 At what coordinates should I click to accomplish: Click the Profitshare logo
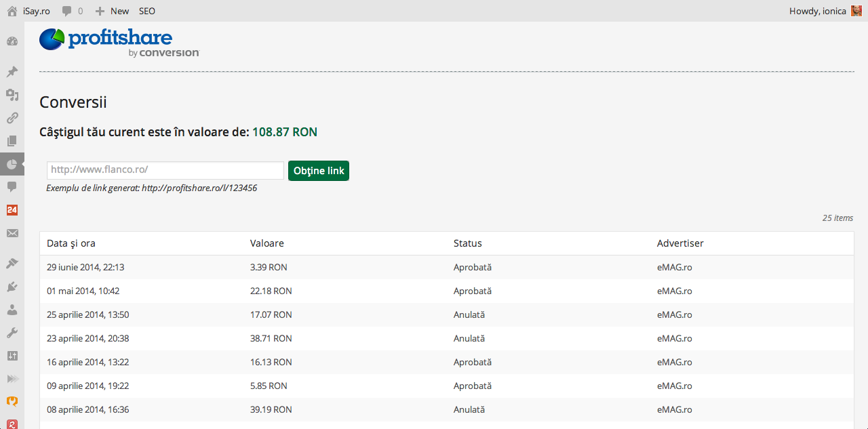[x=119, y=42]
